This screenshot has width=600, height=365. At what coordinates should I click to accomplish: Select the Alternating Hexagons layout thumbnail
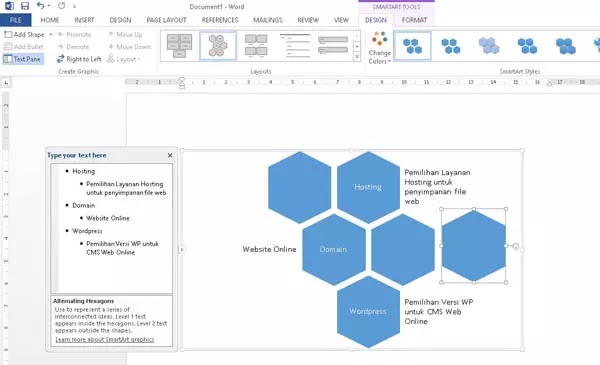pyautogui.click(x=218, y=46)
